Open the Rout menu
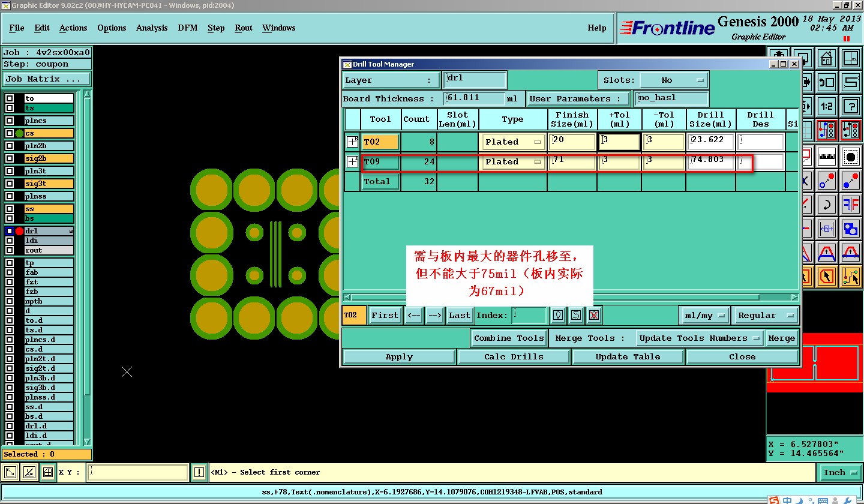The width and height of the screenshot is (864, 504). [244, 28]
